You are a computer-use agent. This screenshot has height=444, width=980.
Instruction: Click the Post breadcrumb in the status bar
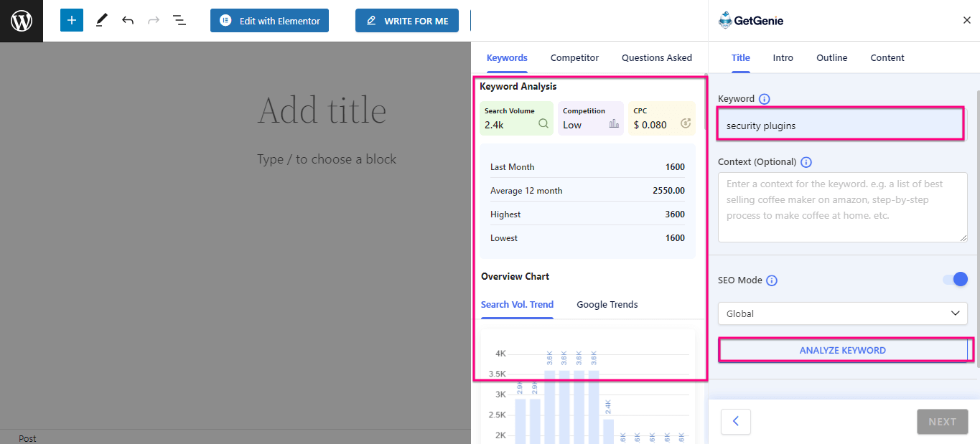click(x=27, y=438)
